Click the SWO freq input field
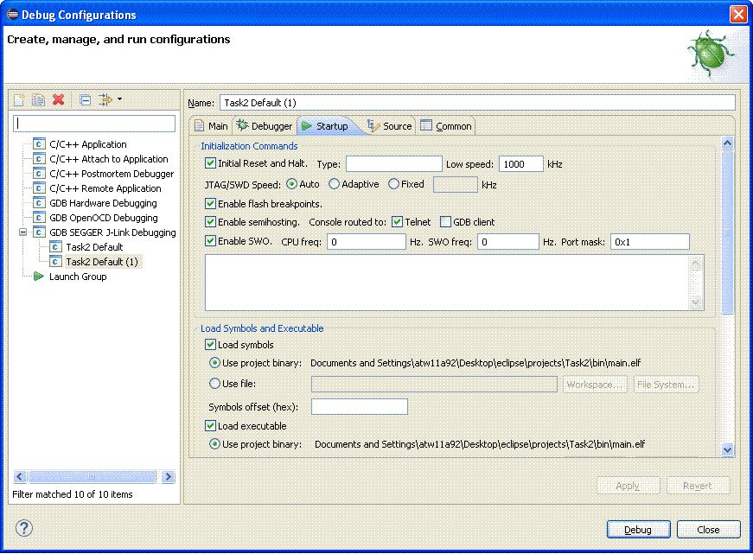Screen dimensions: 753x560 click(508, 242)
